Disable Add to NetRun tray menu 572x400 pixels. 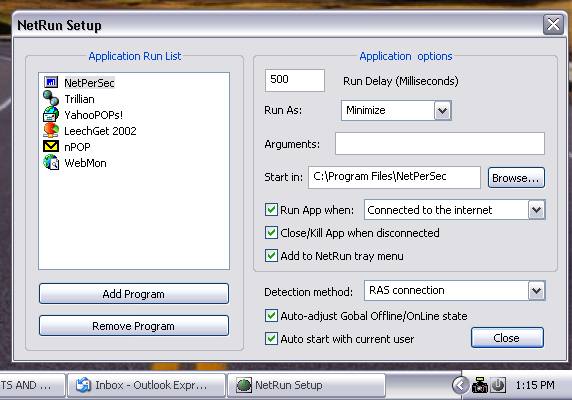coord(271,256)
